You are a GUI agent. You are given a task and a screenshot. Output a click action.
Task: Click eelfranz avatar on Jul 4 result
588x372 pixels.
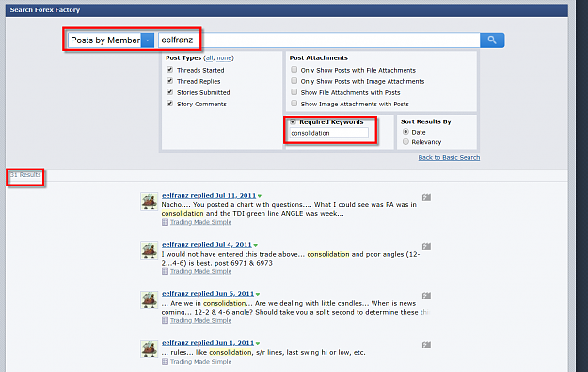coord(150,251)
